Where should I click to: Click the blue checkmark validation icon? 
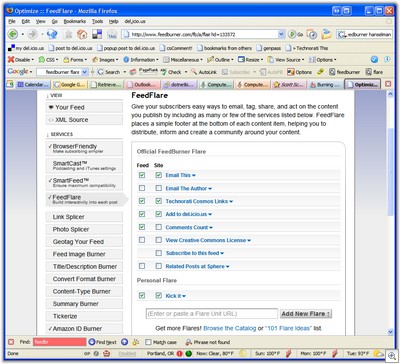click(374, 59)
